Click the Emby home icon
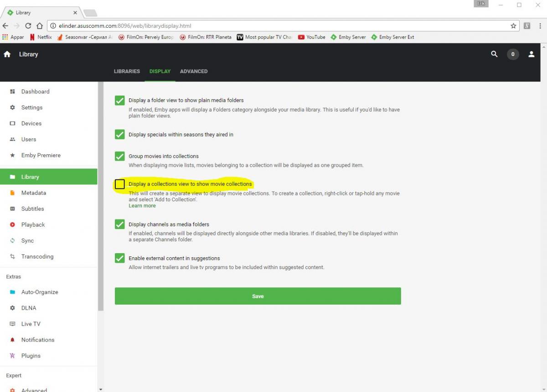Image resolution: width=547 pixels, height=392 pixels. (7, 54)
